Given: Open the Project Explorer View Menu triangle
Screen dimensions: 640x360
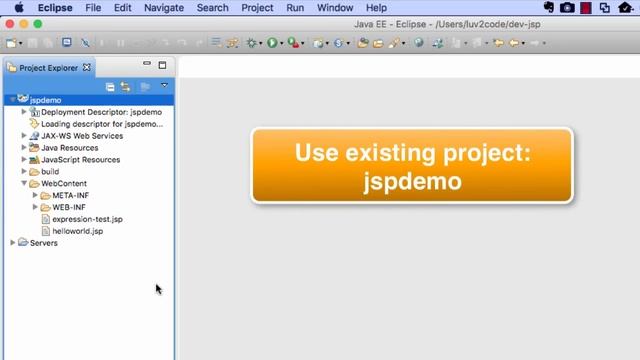Looking at the screenshot, I should [x=164, y=85].
